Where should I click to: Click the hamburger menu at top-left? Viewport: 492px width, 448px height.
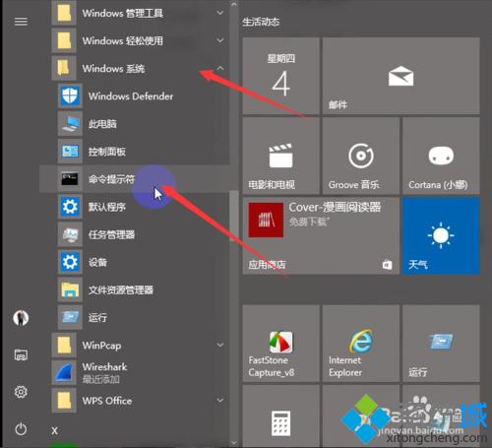click(21, 22)
